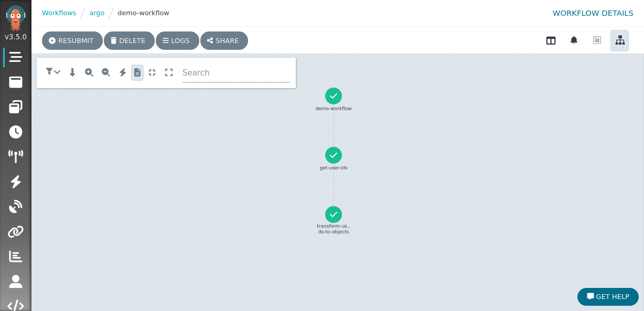Open Reports from the sidebar
Screen dimensions: 644x311
pyautogui.click(x=15, y=256)
